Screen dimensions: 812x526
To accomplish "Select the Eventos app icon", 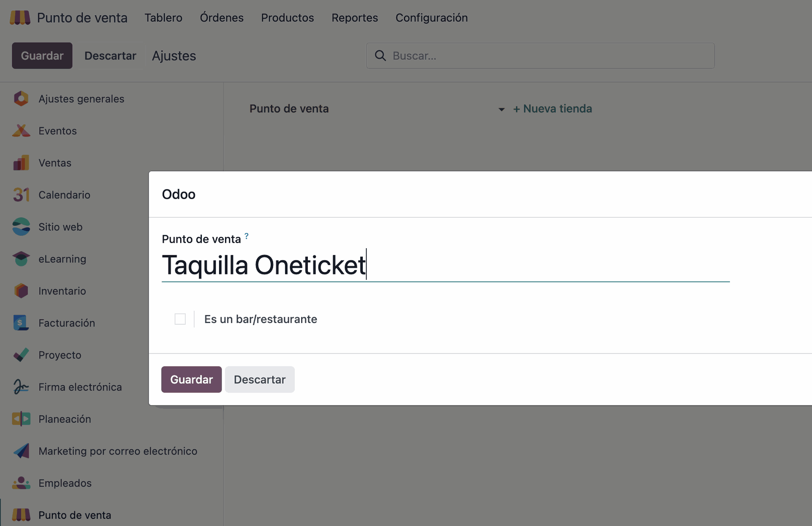I will coord(21,131).
